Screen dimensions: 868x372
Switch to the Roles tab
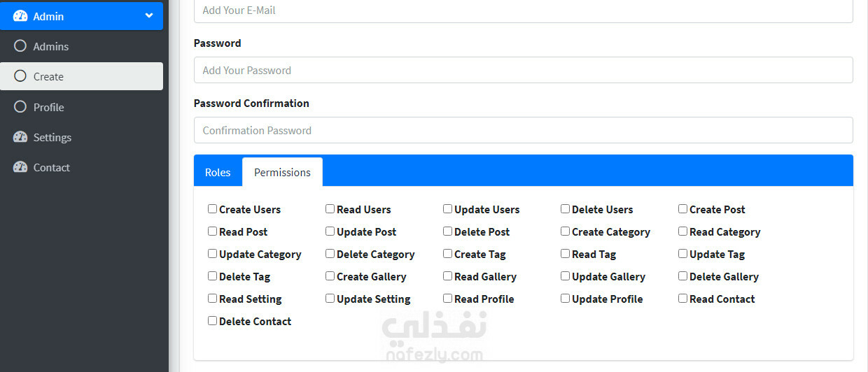218,172
